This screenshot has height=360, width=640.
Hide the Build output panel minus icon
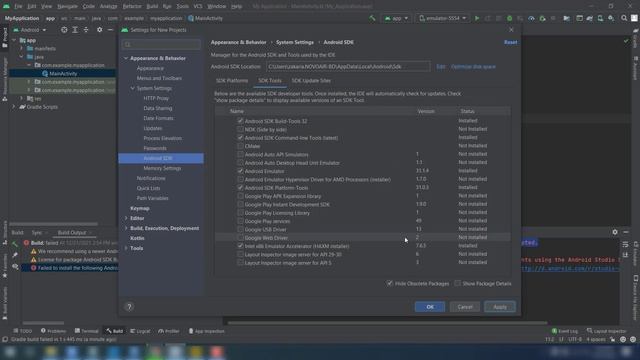coord(626,232)
